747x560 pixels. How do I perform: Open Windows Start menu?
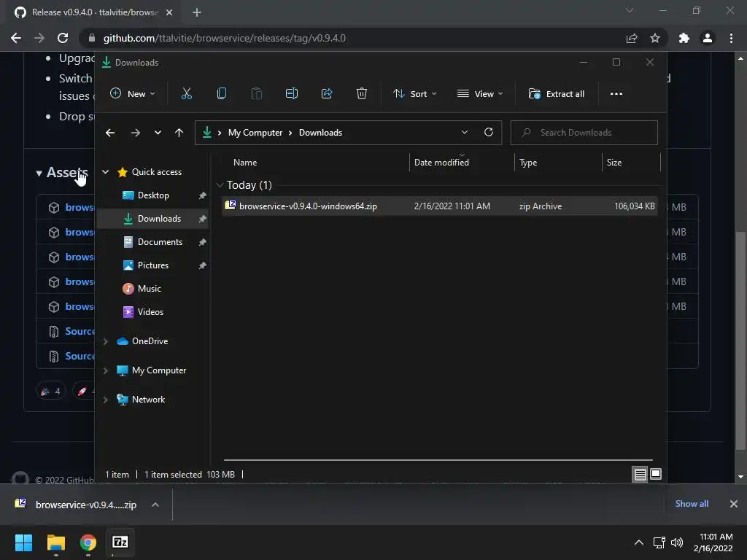tap(23, 542)
